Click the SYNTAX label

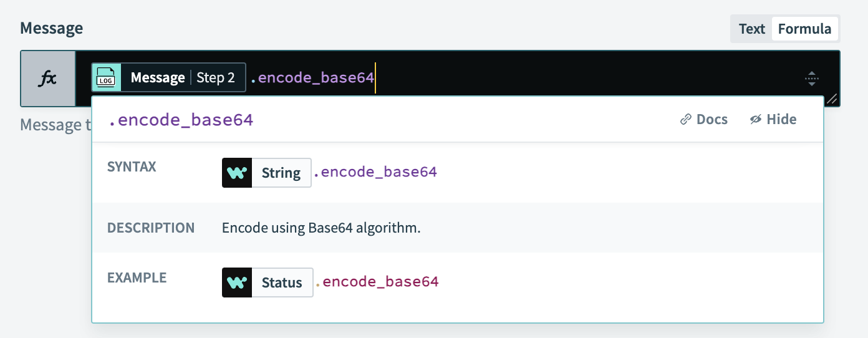click(132, 167)
